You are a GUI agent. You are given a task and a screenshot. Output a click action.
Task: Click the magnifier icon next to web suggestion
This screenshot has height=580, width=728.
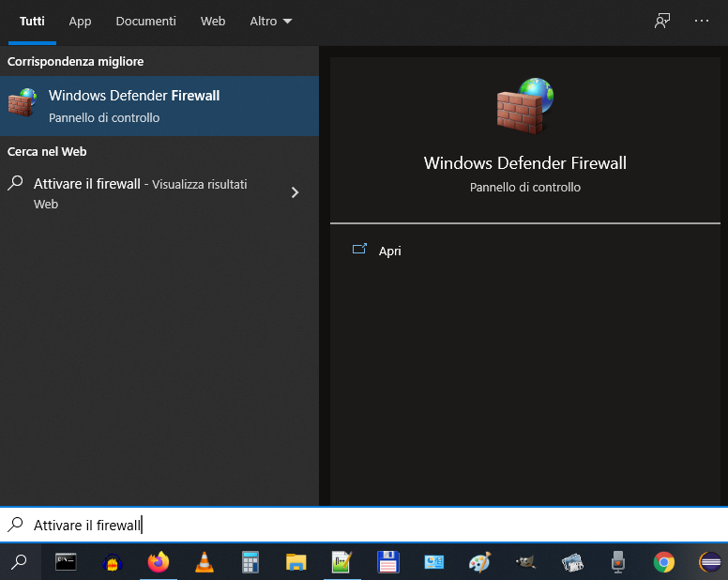tap(15, 183)
